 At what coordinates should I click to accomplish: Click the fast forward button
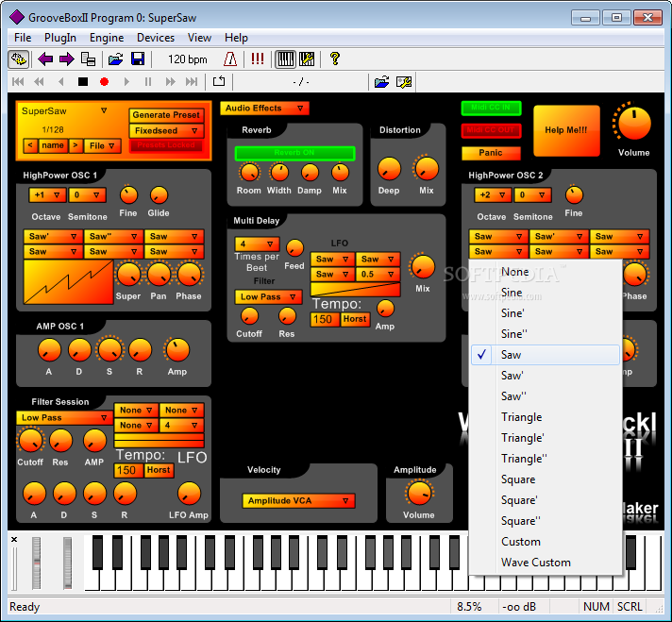(x=171, y=81)
